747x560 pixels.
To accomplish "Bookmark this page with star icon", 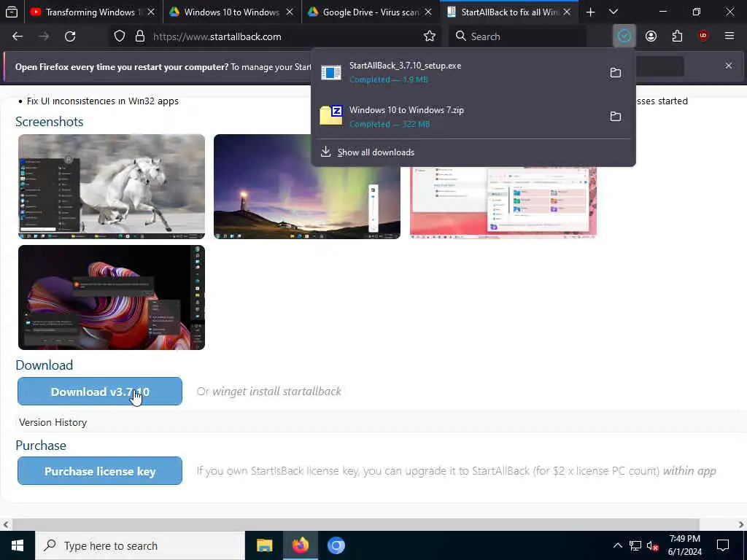I will click(429, 36).
